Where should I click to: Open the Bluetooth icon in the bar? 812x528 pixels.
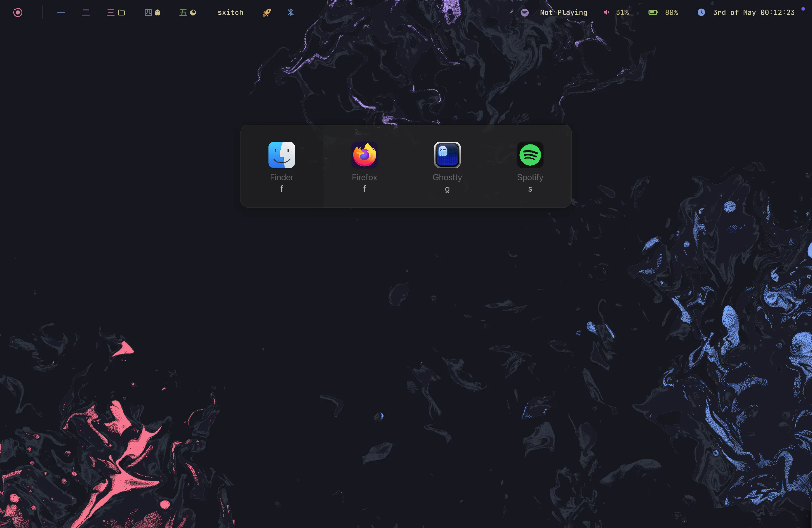(x=290, y=13)
